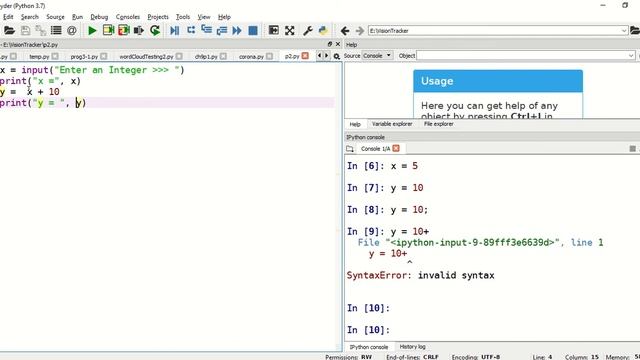
Task: Click the Run current cell icon
Action: pyautogui.click(x=108, y=31)
